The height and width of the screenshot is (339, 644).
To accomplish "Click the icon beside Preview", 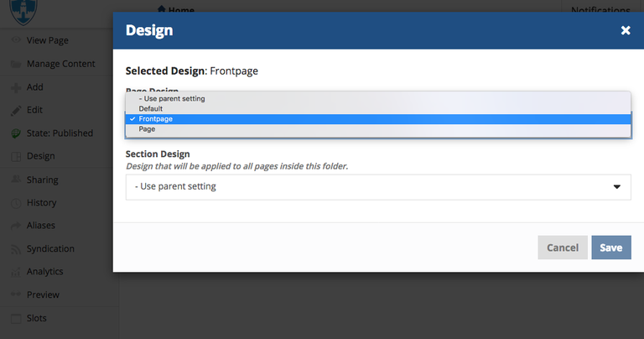I will click(x=16, y=294).
